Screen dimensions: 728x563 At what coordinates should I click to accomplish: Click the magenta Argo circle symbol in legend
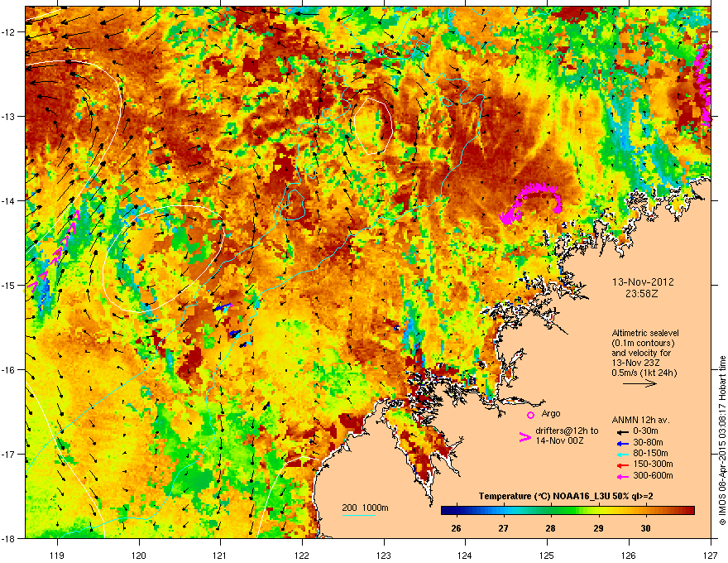530,415
